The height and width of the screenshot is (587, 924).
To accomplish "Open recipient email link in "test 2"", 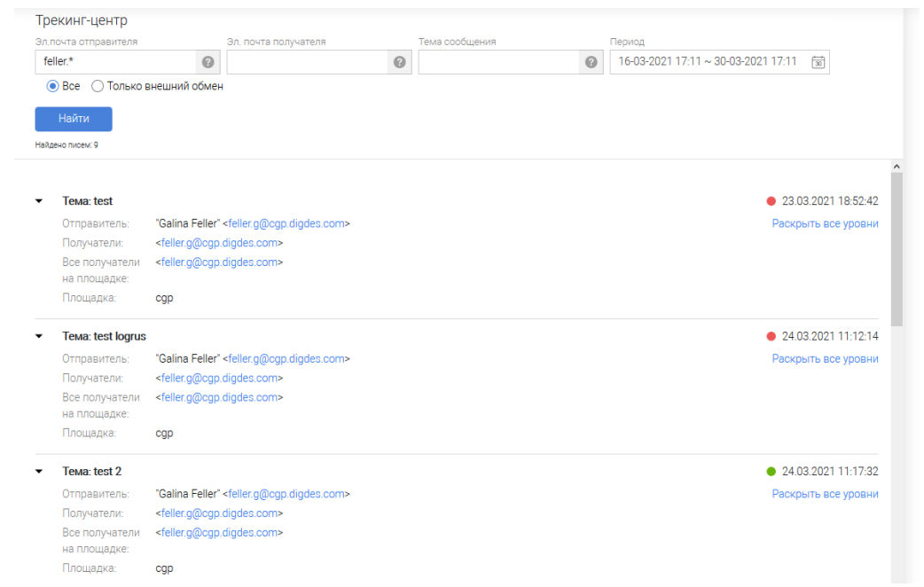I will point(219,513).
